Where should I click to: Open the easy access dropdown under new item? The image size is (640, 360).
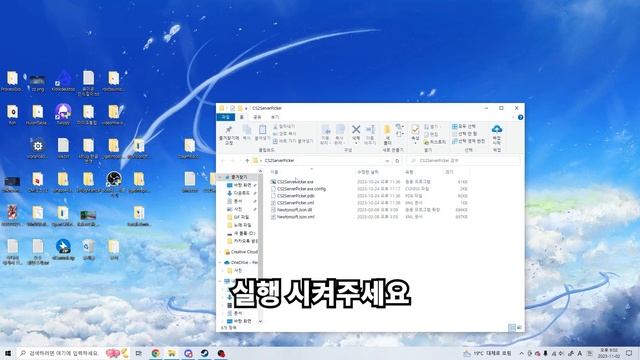[400, 134]
